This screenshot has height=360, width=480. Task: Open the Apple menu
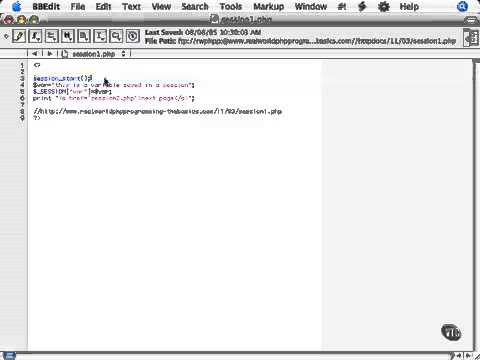pyautogui.click(x=16, y=6)
